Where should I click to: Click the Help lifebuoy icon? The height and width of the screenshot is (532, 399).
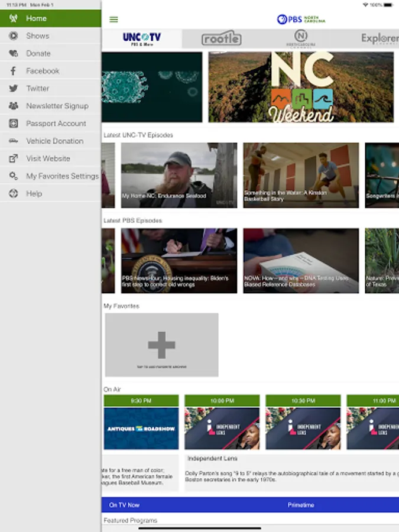(x=13, y=193)
